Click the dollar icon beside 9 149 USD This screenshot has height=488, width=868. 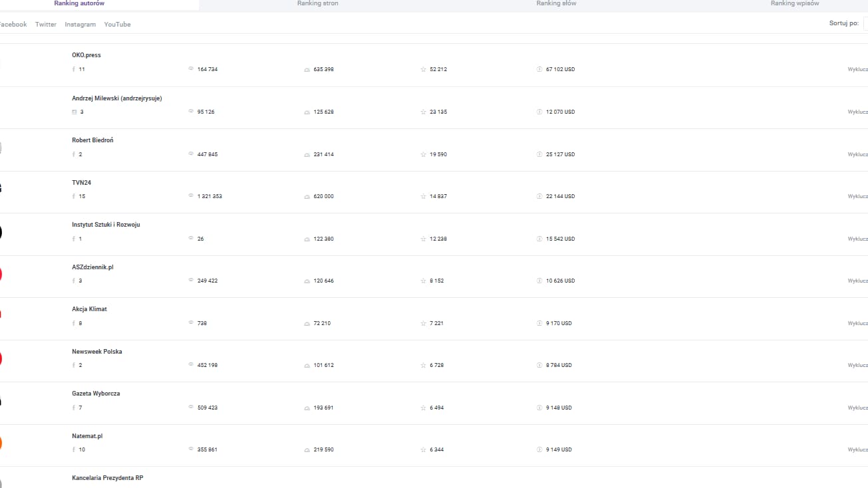click(x=539, y=449)
